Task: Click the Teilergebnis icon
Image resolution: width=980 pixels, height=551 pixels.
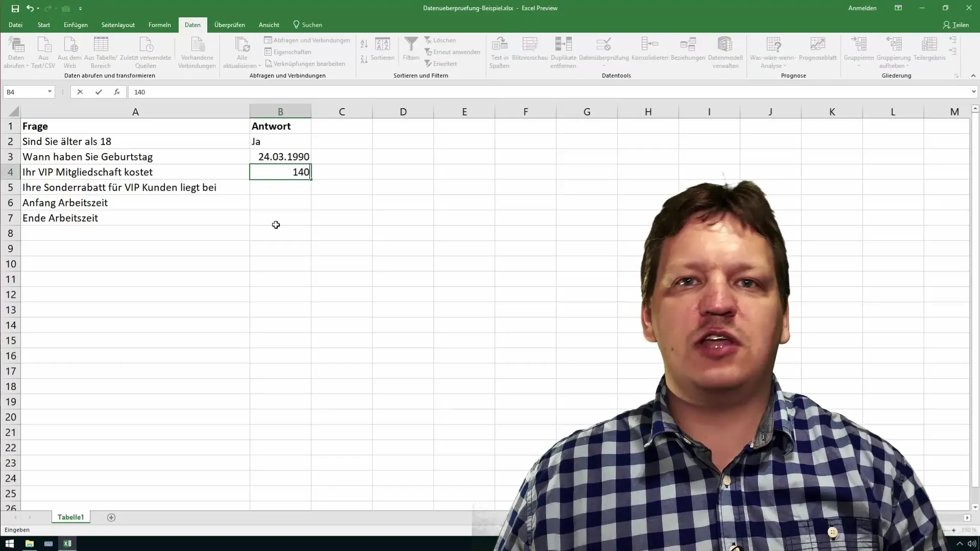Action: point(929,49)
